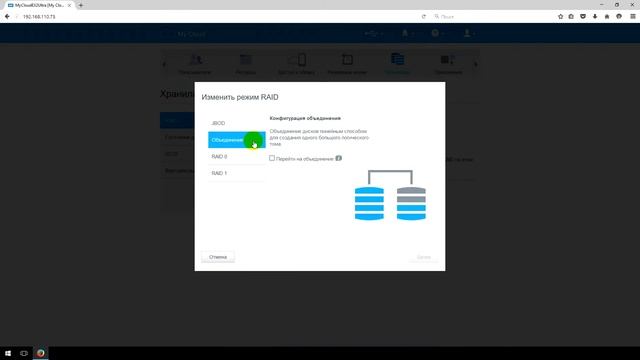Image resolution: width=640 pixels, height=360 pixels.
Task: Click the browser home icon
Action: pos(607,17)
